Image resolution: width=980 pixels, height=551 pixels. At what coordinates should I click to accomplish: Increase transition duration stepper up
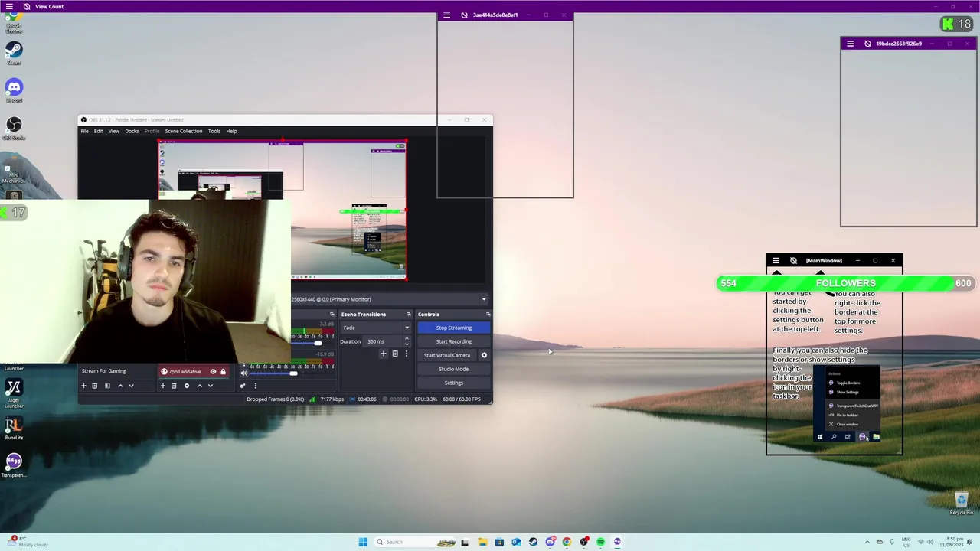pos(407,339)
